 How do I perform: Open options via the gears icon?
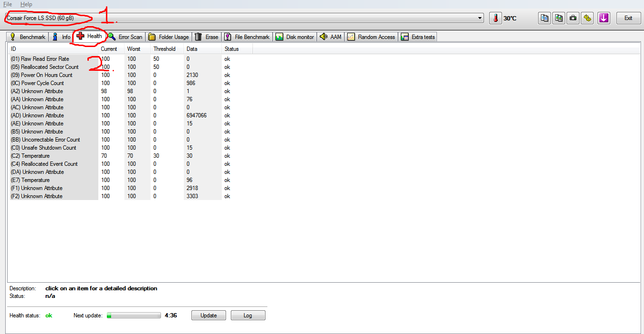(x=588, y=18)
